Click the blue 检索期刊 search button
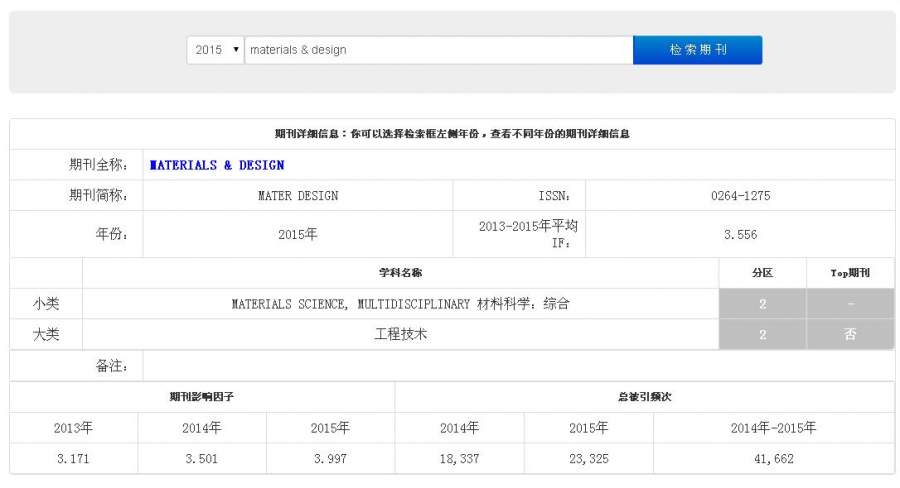The width and height of the screenshot is (900, 488). click(697, 50)
